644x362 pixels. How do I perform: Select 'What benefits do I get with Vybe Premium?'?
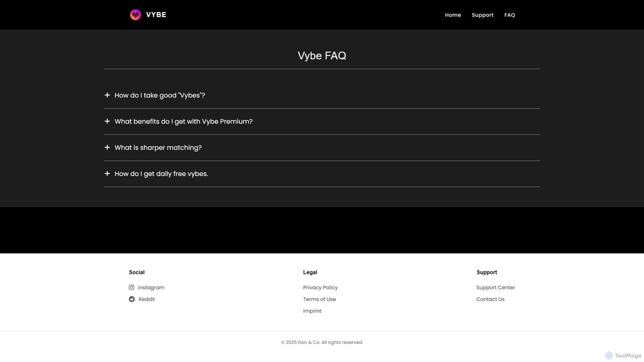coord(184,122)
